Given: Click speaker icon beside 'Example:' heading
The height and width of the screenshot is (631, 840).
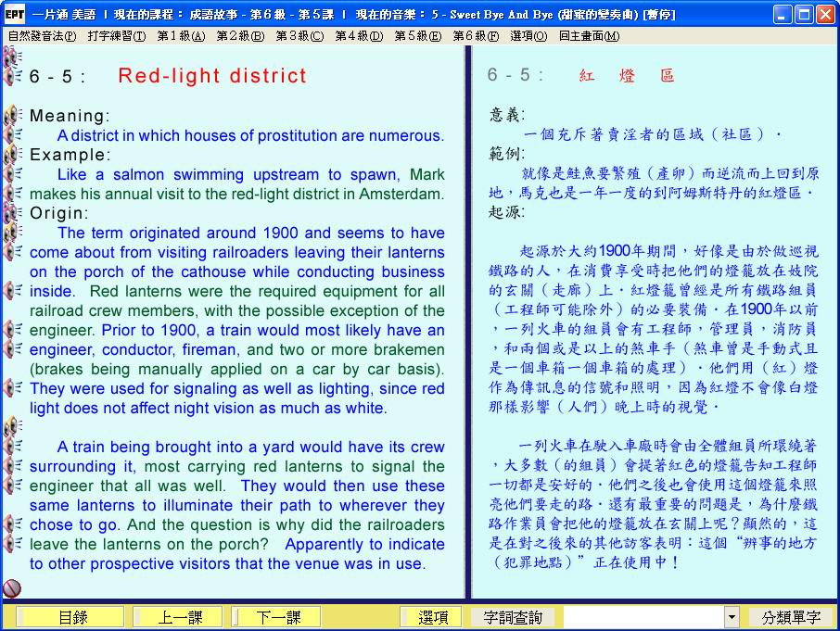Looking at the screenshot, I should tap(12, 155).
